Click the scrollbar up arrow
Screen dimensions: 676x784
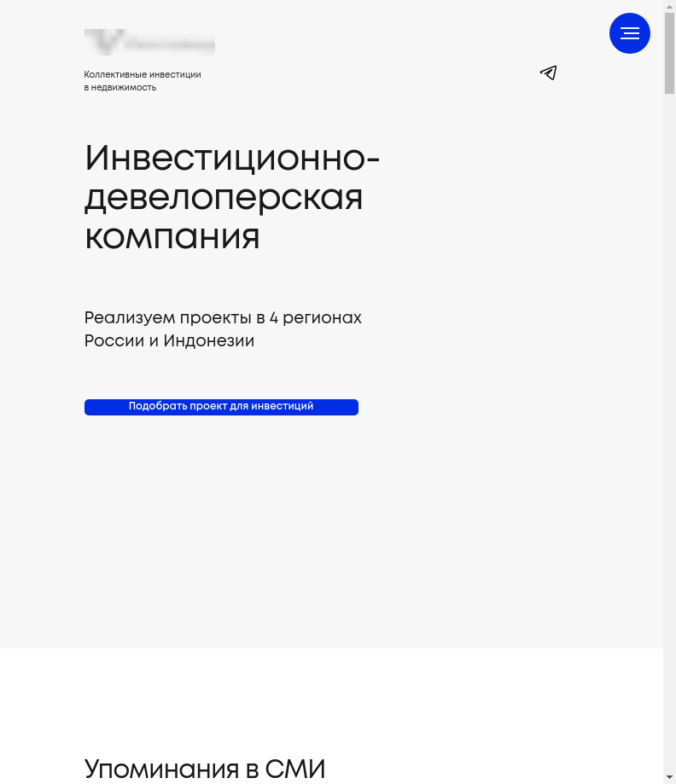(x=669, y=6)
